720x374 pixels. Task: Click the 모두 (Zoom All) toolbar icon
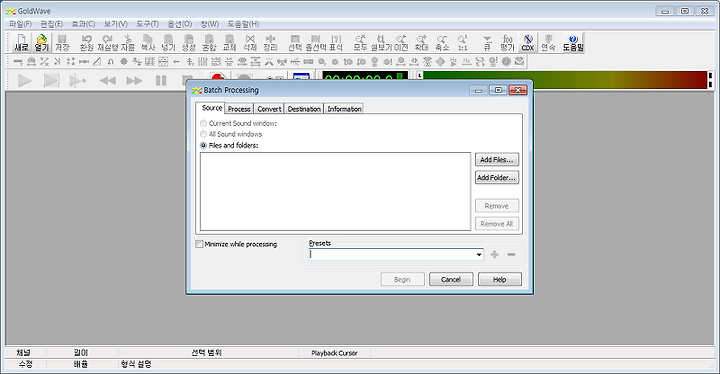click(x=360, y=43)
